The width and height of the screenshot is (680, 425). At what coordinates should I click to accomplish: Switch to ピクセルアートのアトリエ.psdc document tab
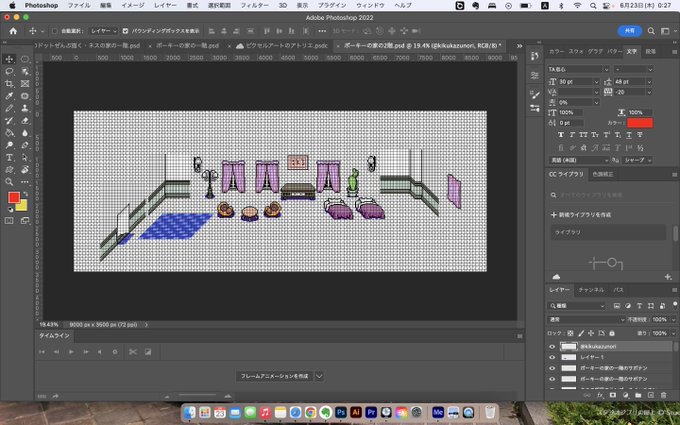[286, 46]
